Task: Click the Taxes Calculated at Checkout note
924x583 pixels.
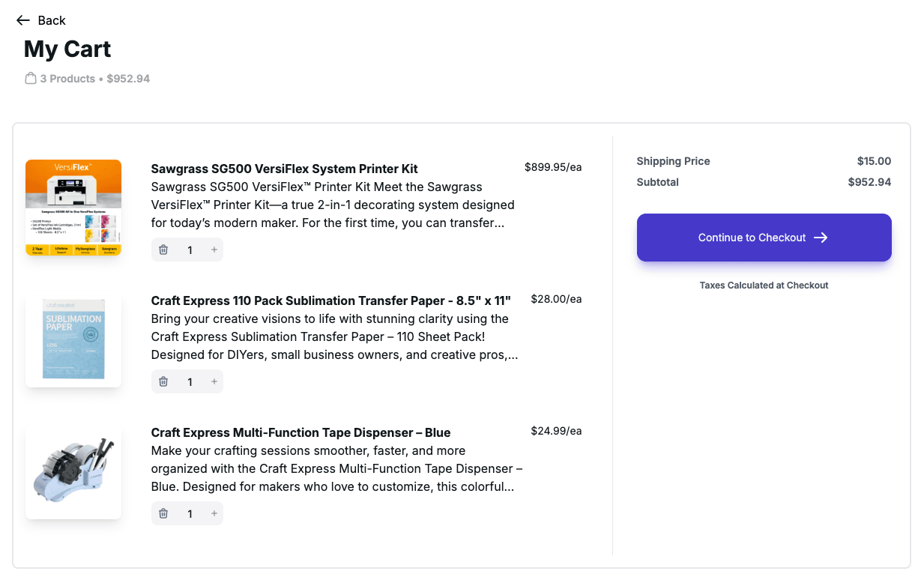Action: [x=764, y=286]
